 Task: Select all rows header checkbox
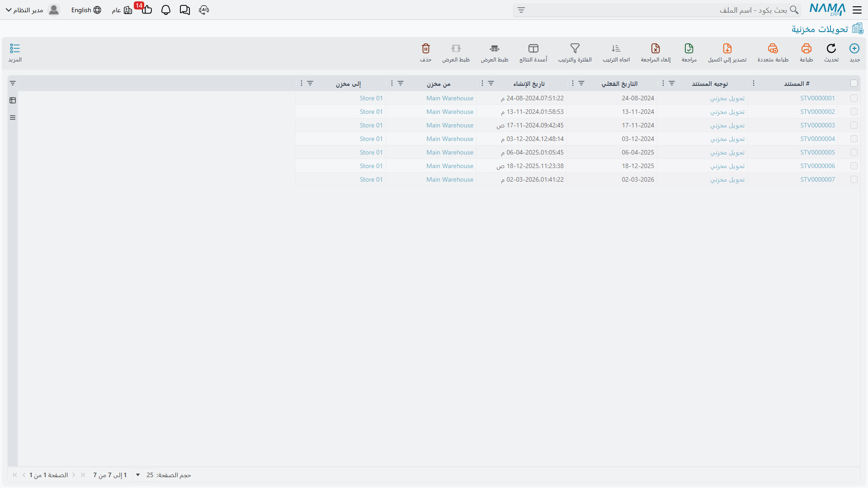(854, 83)
